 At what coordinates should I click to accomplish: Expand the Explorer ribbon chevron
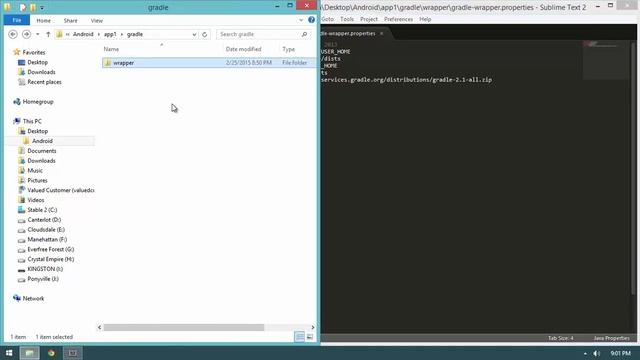[301, 20]
